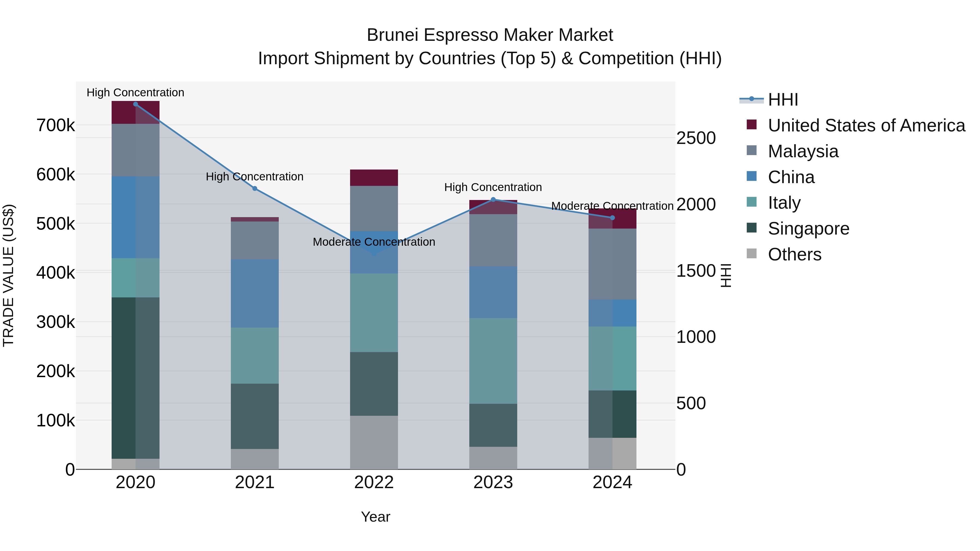Click the 'Import Shipment by Countries' subtitle line
Viewport: 980px width, 551px height.
490,59
